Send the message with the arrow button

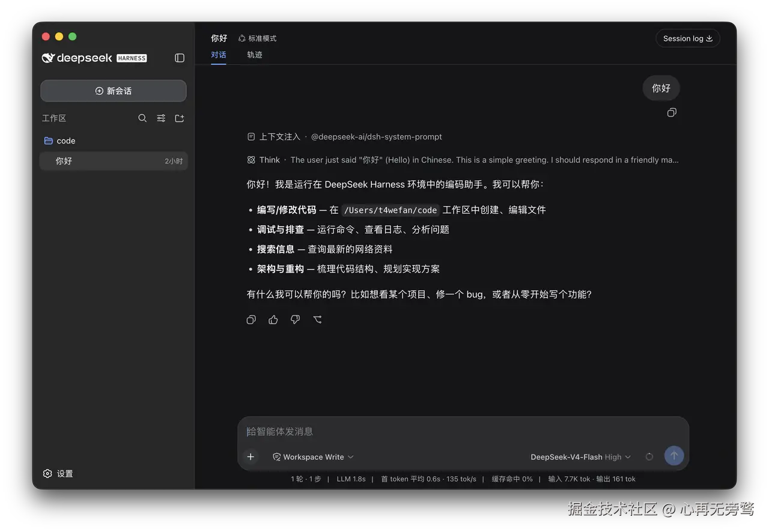[674, 456]
